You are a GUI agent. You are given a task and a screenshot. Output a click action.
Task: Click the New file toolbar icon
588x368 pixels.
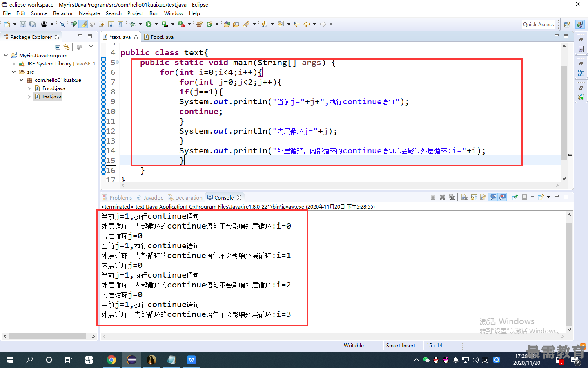click(x=7, y=24)
